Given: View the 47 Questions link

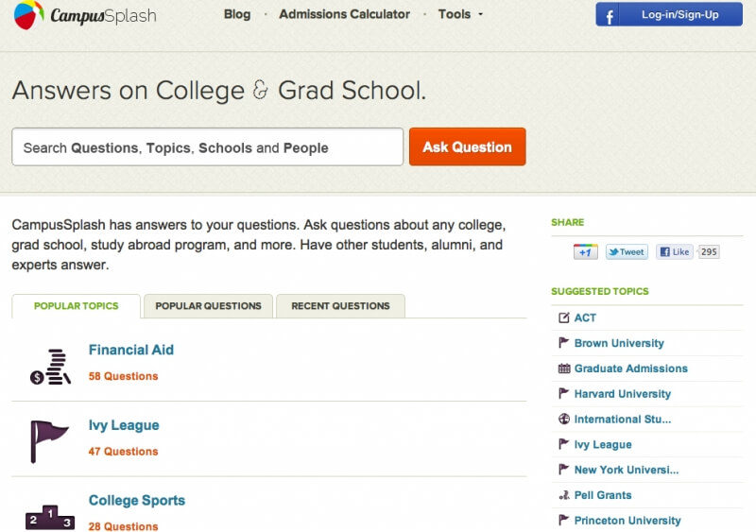Looking at the screenshot, I should point(124,452).
